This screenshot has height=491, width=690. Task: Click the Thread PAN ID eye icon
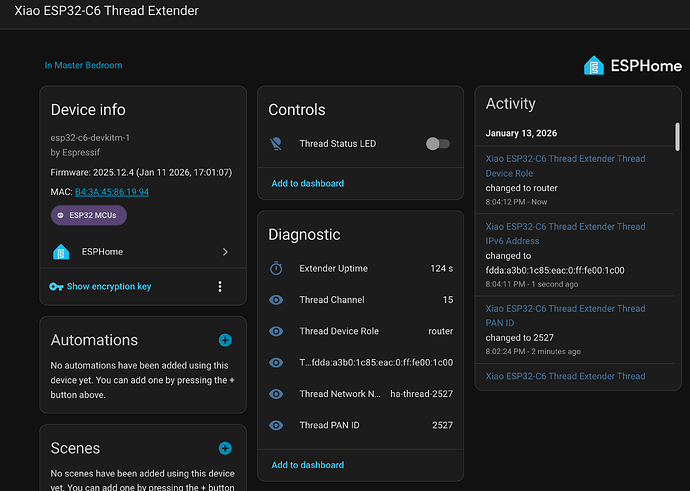tap(277, 425)
